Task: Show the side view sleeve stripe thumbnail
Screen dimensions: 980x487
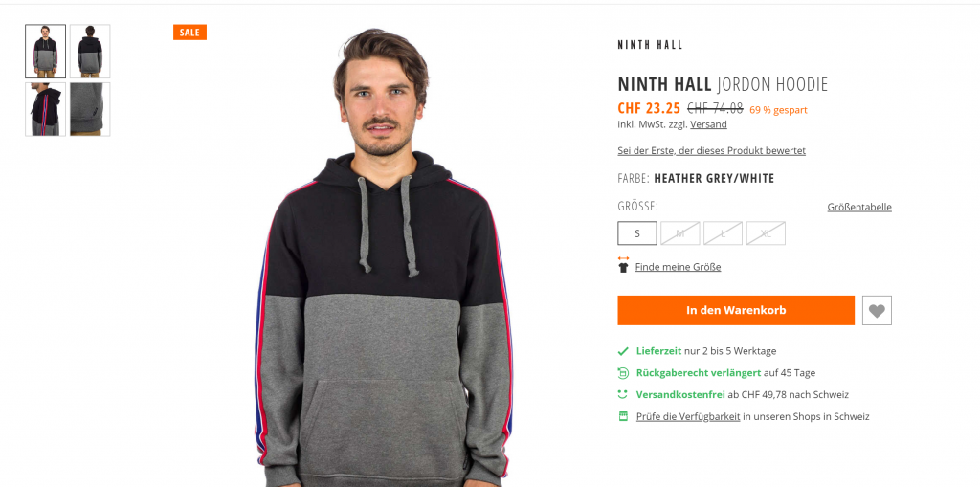Action: [x=45, y=109]
